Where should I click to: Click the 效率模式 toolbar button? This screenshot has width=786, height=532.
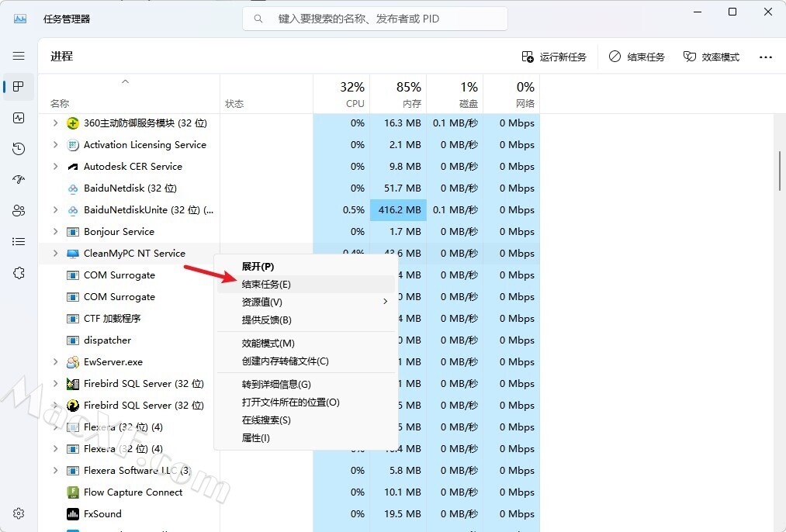[712, 57]
